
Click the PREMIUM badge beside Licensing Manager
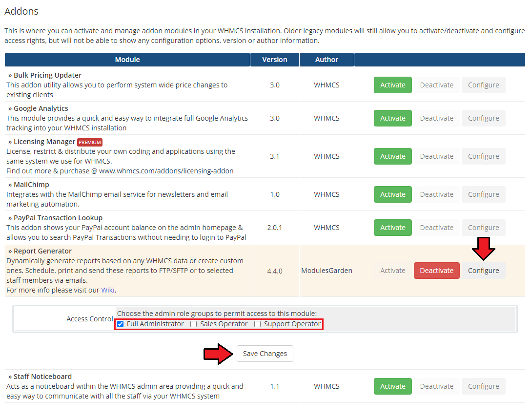tap(90, 143)
